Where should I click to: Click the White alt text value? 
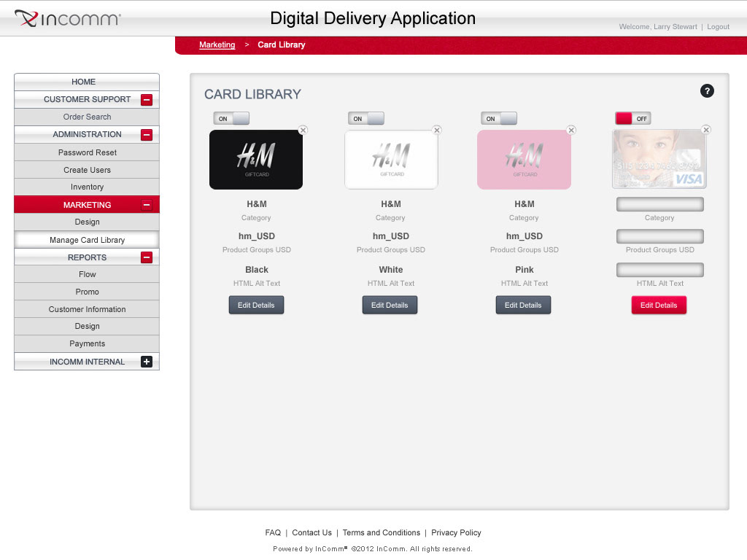click(x=391, y=270)
